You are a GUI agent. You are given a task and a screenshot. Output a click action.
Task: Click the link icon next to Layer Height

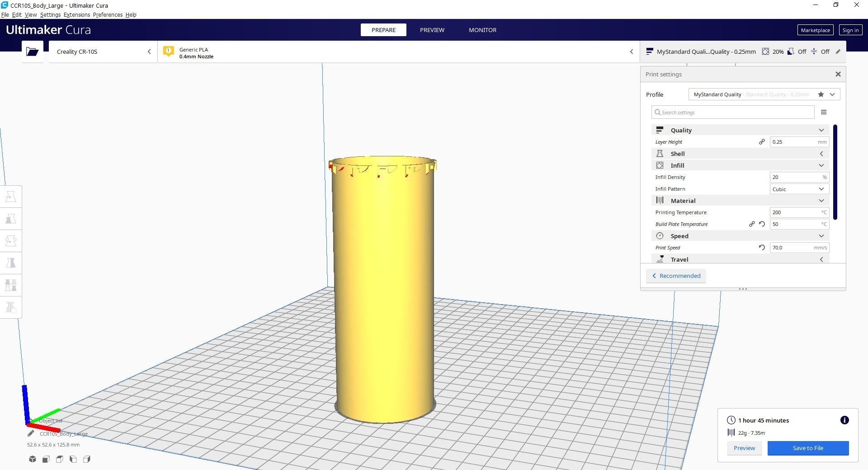pos(762,142)
